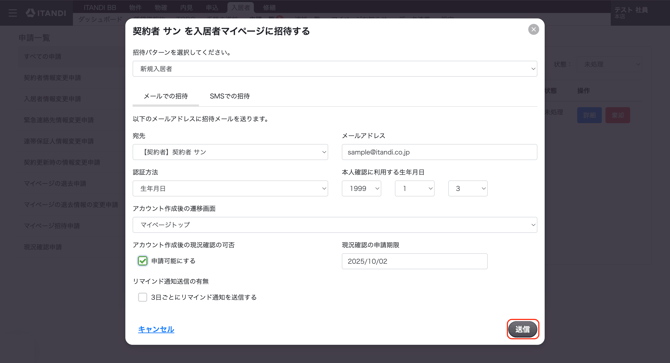
Task: Open the 状態 filter dropdown showing 未処理
Action: click(x=610, y=64)
